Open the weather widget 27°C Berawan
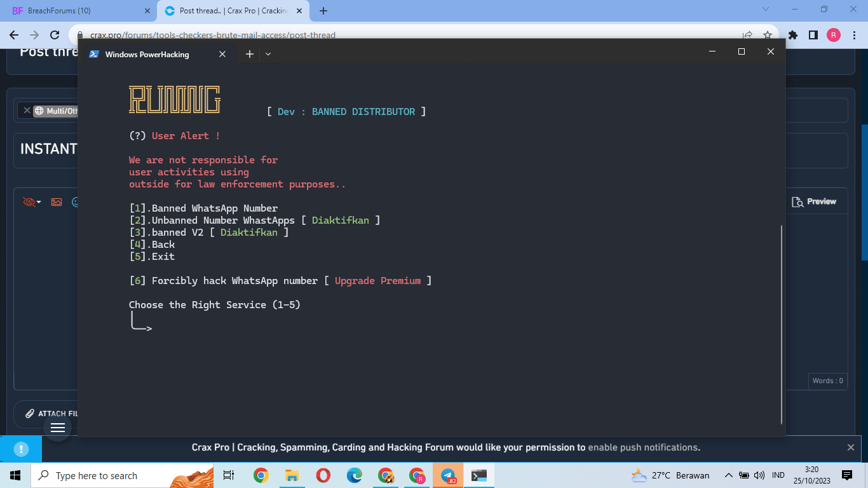 point(670,475)
